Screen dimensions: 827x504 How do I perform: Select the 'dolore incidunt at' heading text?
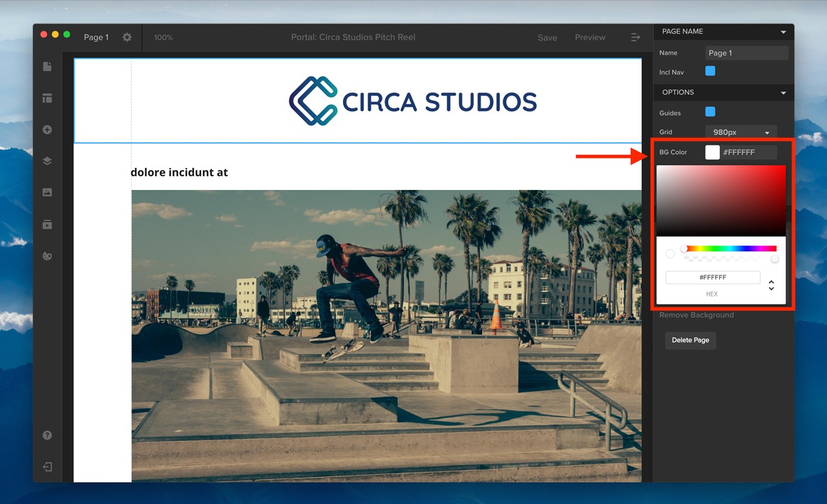click(179, 173)
